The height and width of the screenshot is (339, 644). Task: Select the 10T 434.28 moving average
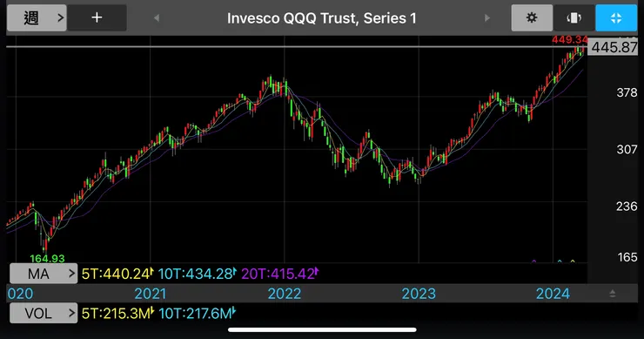pos(198,274)
